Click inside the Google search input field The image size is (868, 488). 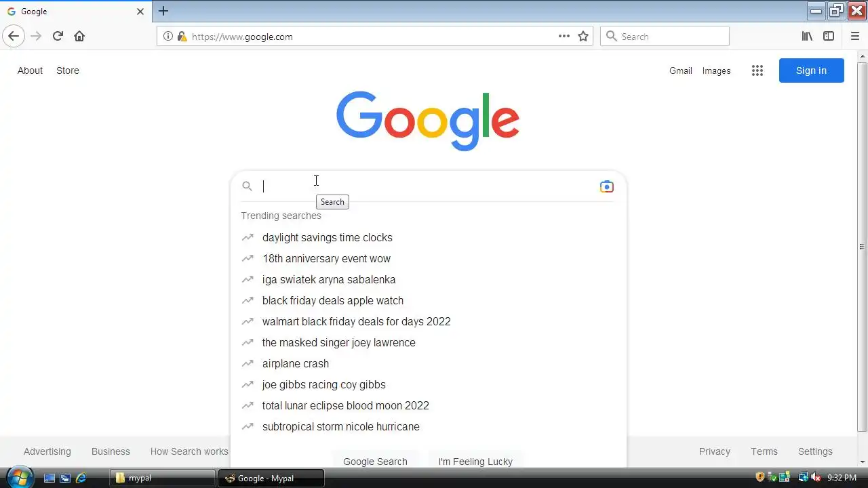tap(427, 186)
